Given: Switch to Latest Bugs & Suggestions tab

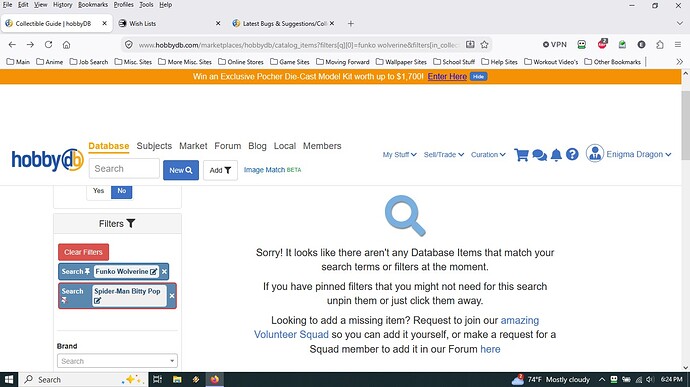Looking at the screenshot, I should point(283,23).
